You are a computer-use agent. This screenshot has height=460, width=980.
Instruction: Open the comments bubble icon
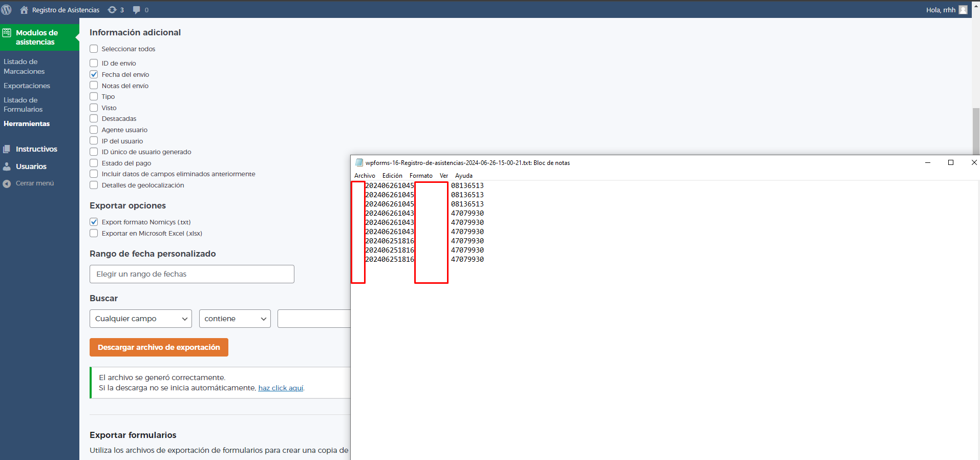(137, 10)
